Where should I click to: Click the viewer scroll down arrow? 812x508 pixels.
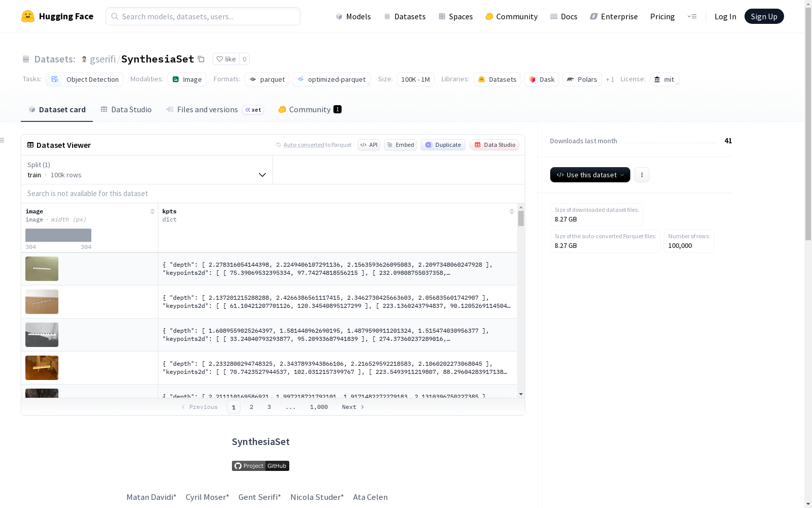[521, 394]
